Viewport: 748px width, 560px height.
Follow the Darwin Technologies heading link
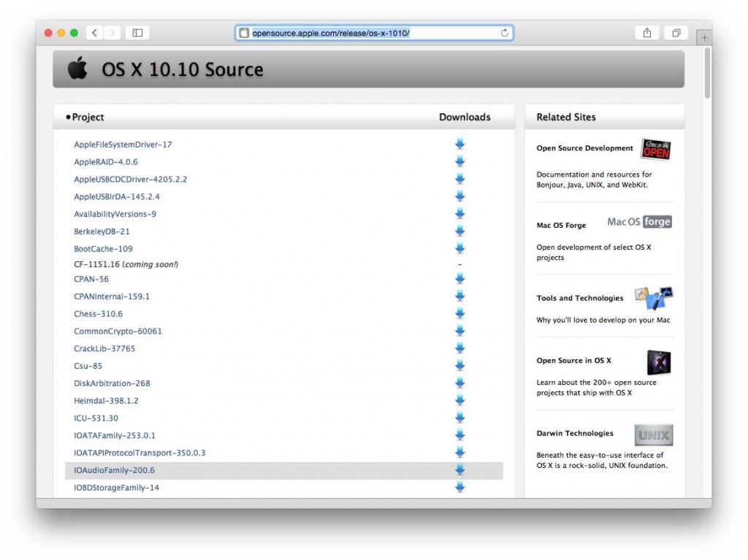575,433
